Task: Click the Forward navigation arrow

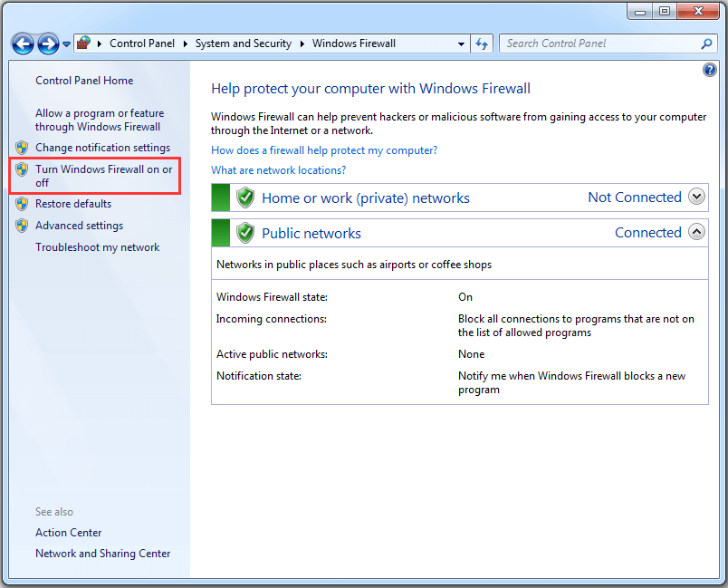Action: 48,44
